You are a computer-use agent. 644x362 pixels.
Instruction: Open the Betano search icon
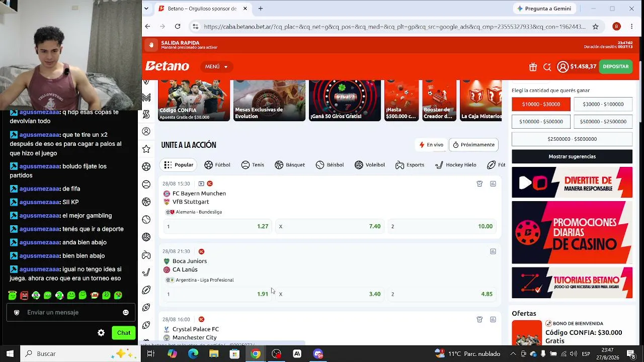(x=547, y=66)
